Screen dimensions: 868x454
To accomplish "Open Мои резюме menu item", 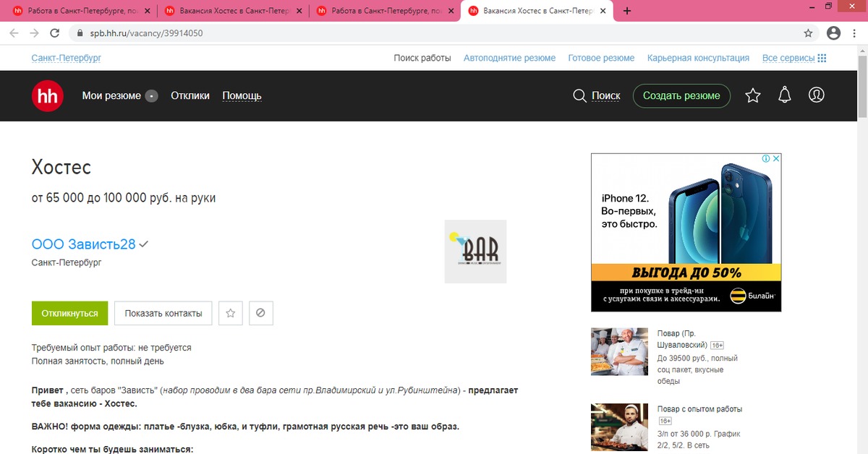I will (111, 95).
